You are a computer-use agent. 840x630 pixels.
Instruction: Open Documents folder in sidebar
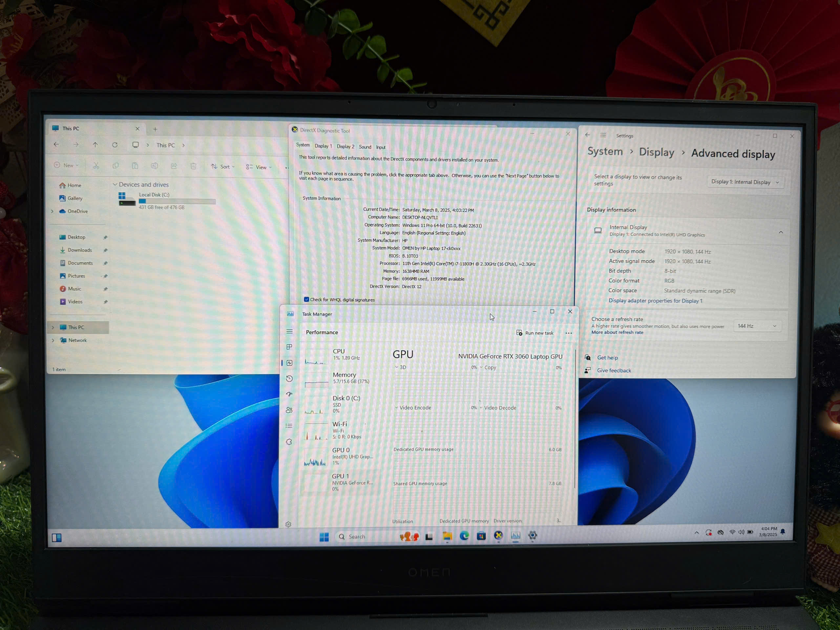coord(76,263)
